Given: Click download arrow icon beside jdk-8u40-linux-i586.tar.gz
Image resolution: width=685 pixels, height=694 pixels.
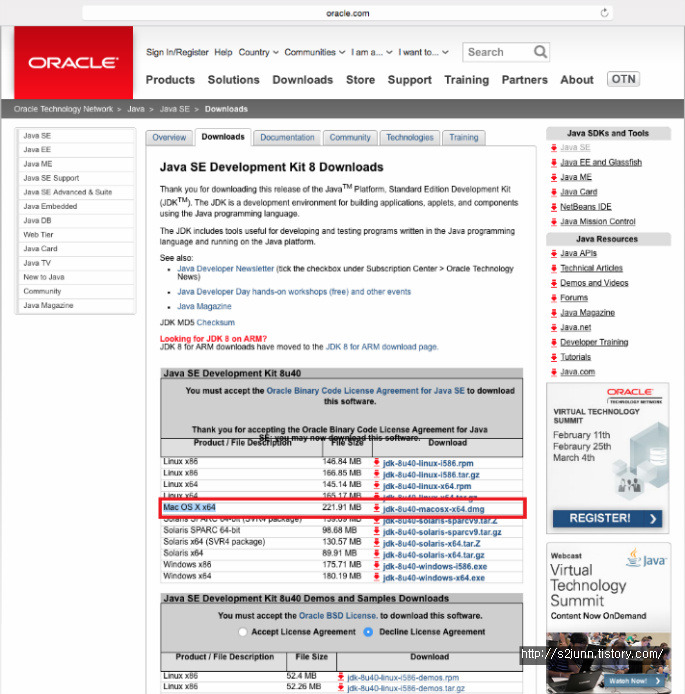Looking at the screenshot, I should click(x=377, y=474).
